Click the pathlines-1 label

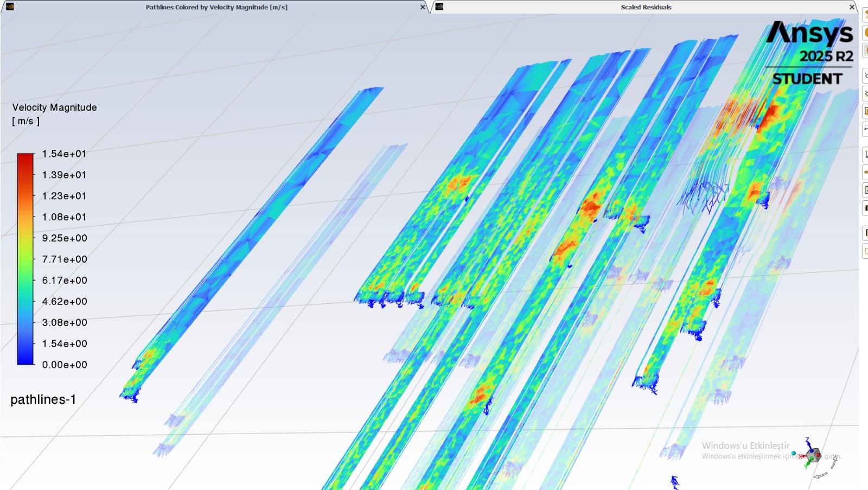pyautogui.click(x=43, y=399)
